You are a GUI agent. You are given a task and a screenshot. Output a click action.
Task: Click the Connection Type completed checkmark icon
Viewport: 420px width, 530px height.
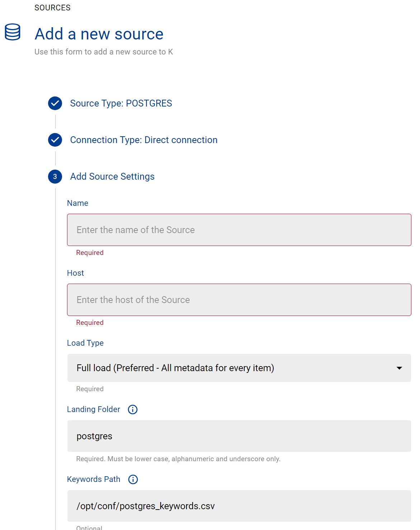[55, 140]
